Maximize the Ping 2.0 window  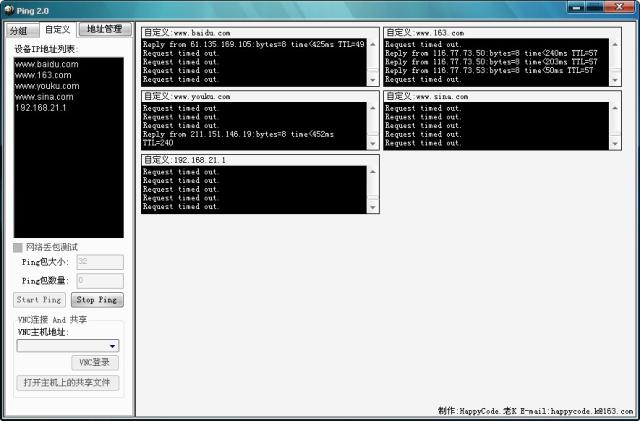click(594, 7)
